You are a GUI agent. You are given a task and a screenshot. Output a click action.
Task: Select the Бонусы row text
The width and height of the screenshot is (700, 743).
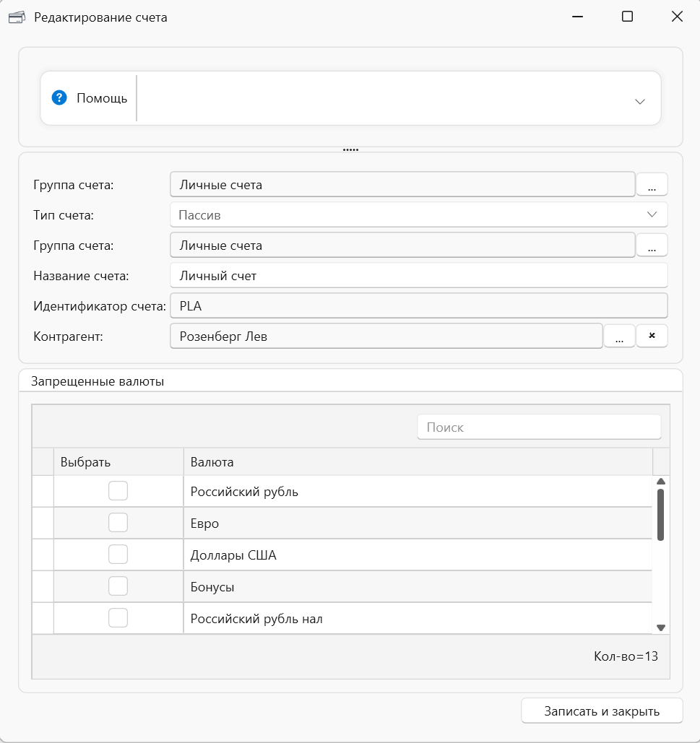(212, 587)
